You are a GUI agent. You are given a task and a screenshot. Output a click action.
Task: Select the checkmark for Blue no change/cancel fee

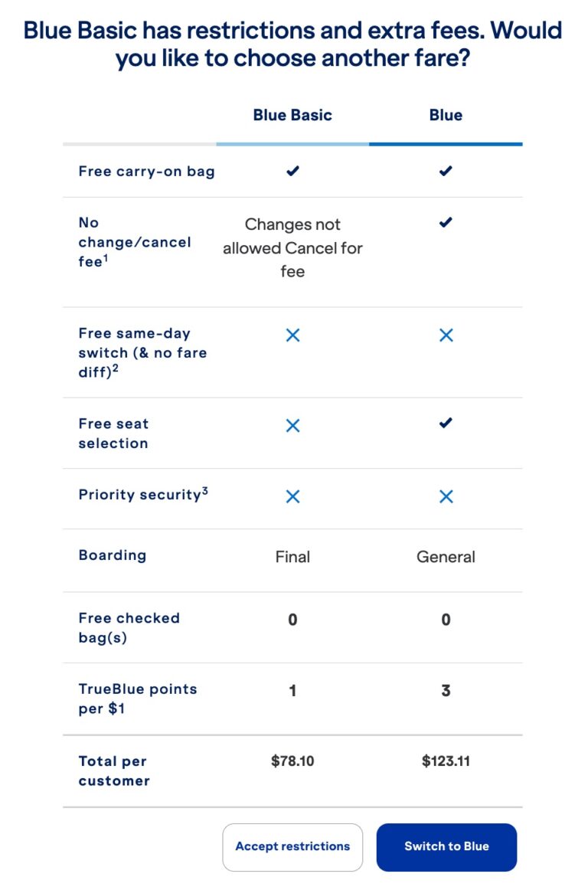pos(446,223)
